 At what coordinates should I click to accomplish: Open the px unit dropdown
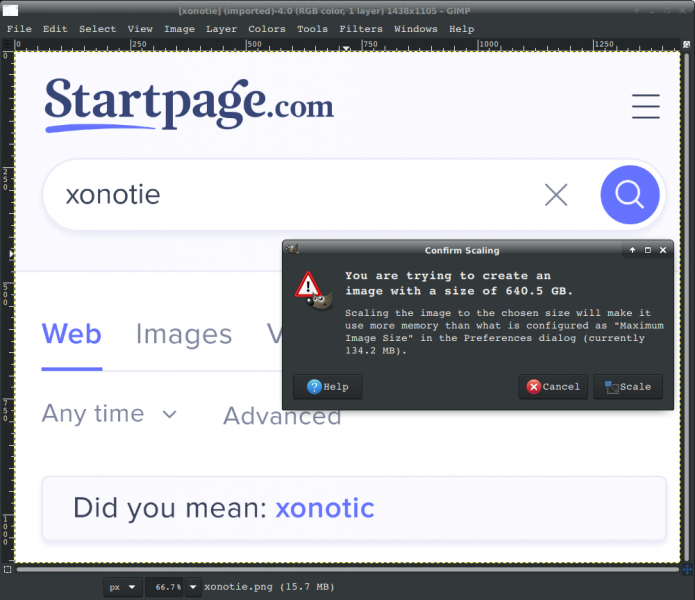(123, 587)
